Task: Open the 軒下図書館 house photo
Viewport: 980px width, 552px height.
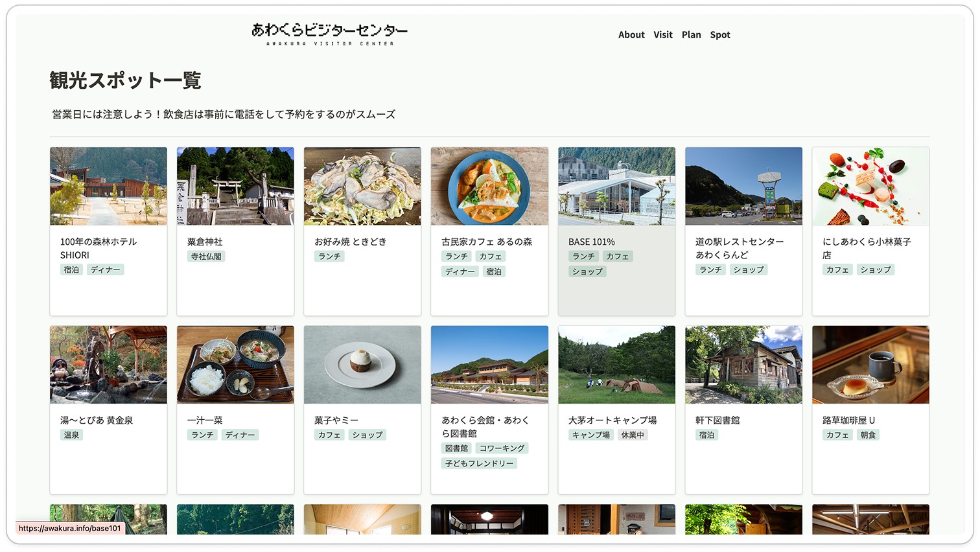Action: (743, 365)
